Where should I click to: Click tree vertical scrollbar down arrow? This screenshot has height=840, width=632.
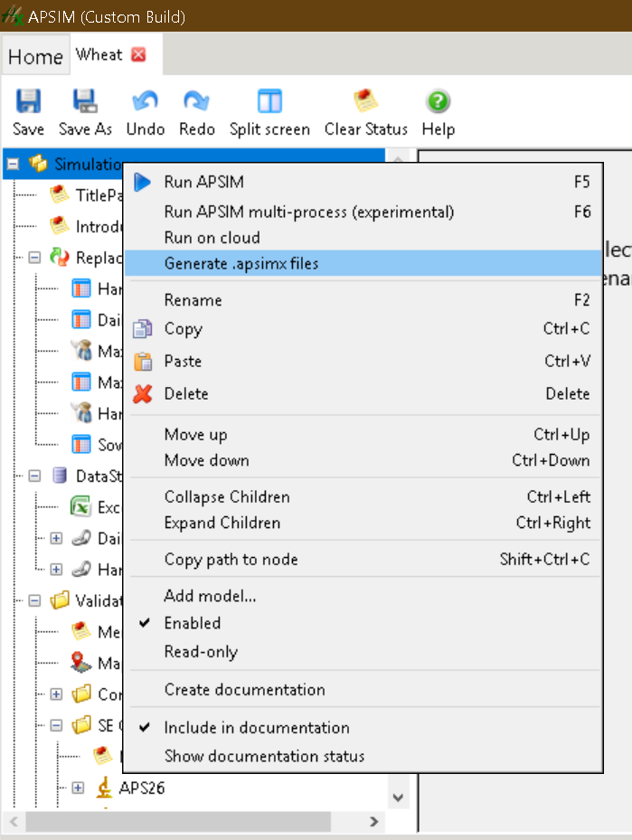pyautogui.click(x=398, y=798)
